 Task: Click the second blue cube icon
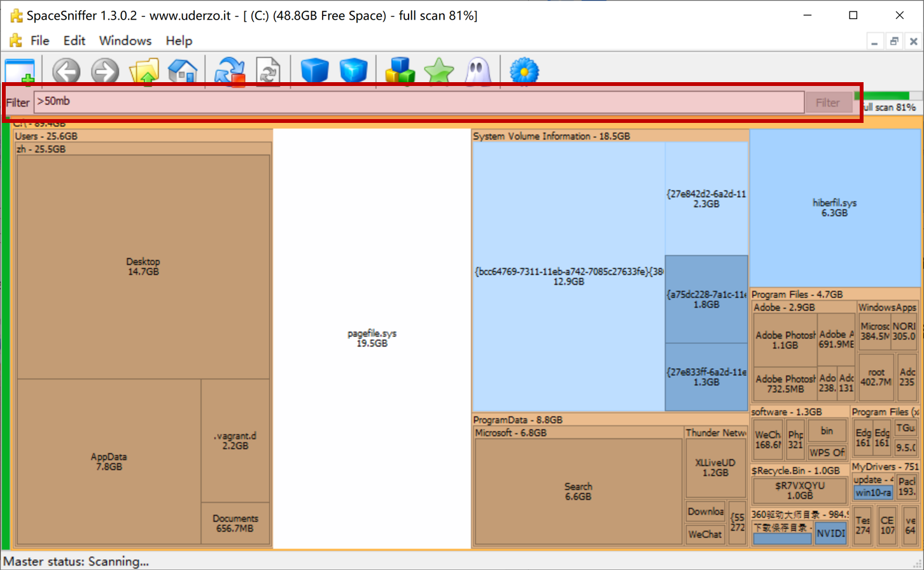(353, 71)
